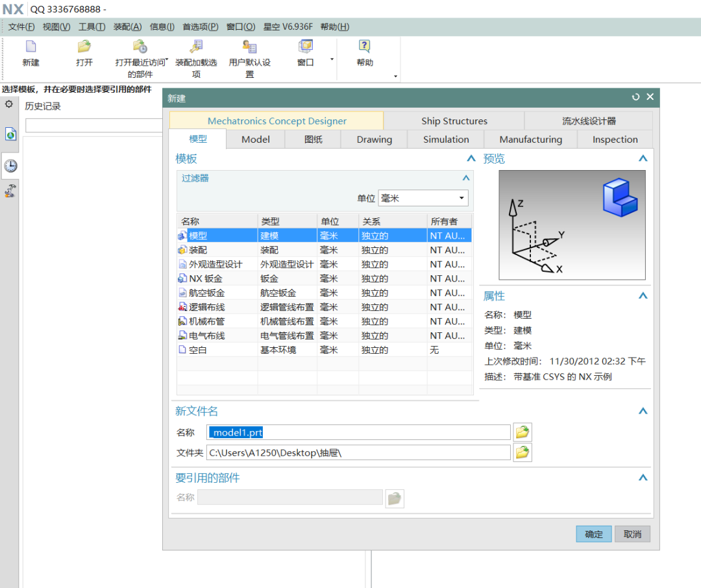The image size is (701, 588).
Task: Click the 装配加载选项 icon
Action: 196,47
